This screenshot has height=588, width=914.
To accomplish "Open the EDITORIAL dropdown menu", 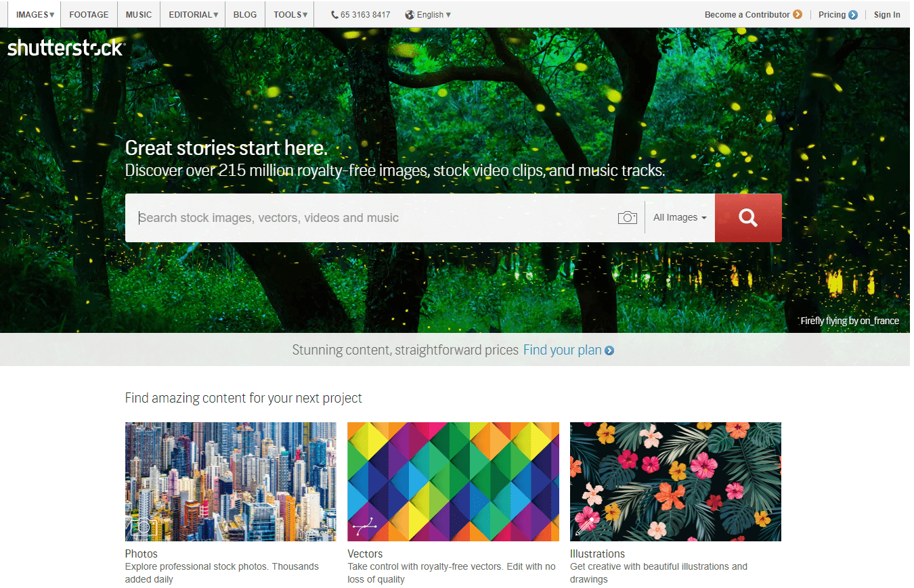I will 193,14.
